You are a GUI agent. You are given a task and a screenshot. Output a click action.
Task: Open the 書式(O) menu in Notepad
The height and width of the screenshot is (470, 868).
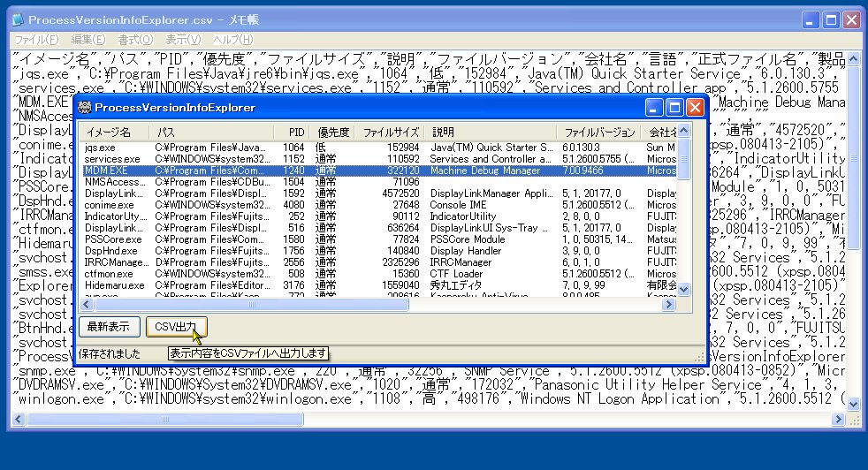tap(135, 40)
